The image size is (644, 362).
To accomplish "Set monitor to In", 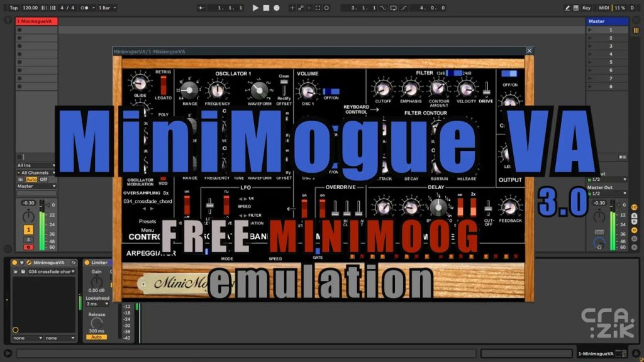I will click(x=21, y=179).
